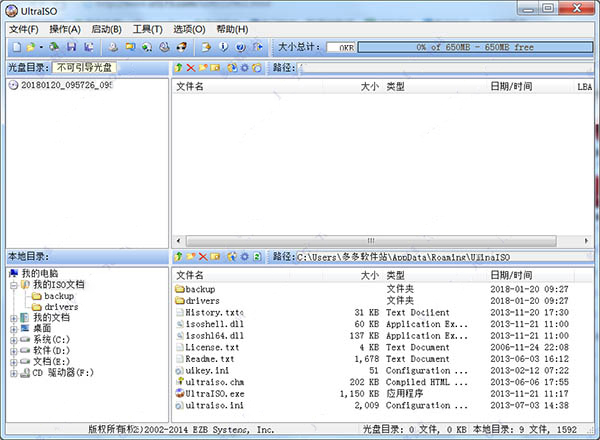
Task: Click the Compress ISO toolbar icon
Action: [182, 47]
